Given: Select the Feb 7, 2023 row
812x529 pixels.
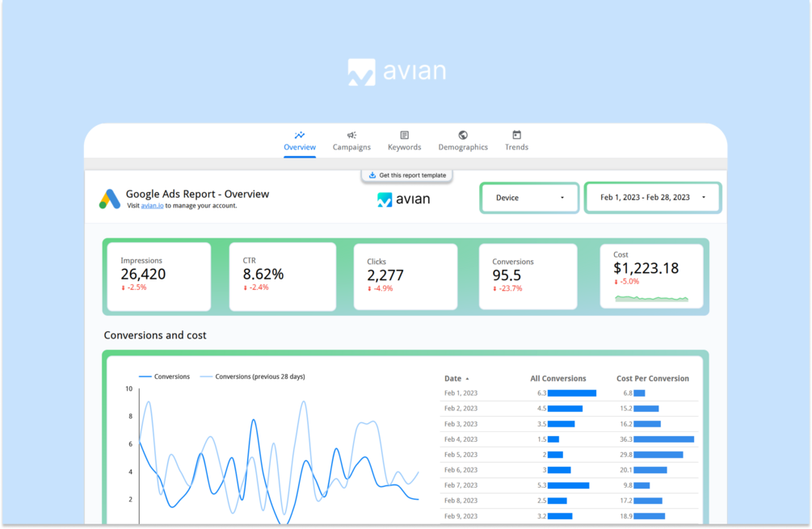Looking at the screenshot, I should [x=569, y=485].
